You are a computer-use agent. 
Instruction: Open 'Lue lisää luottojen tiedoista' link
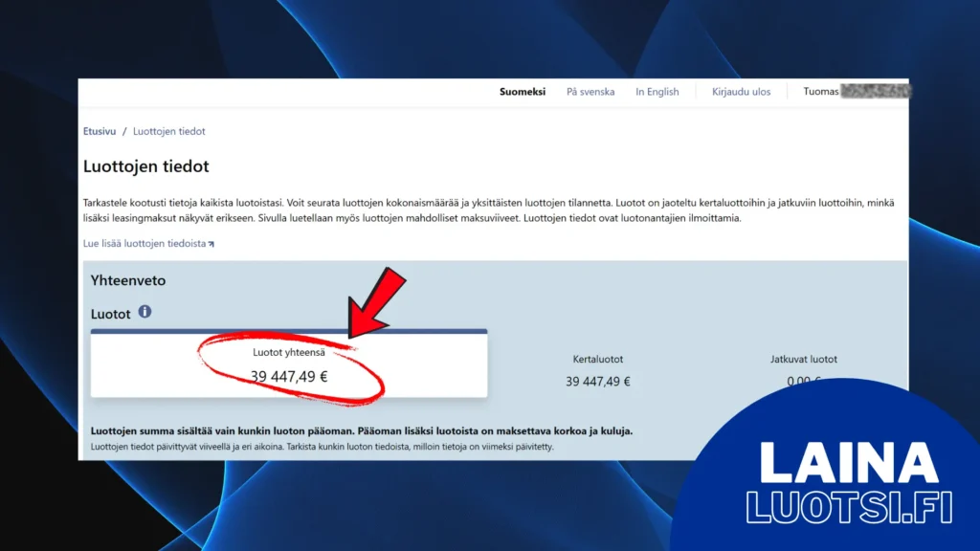click(145, 244)
